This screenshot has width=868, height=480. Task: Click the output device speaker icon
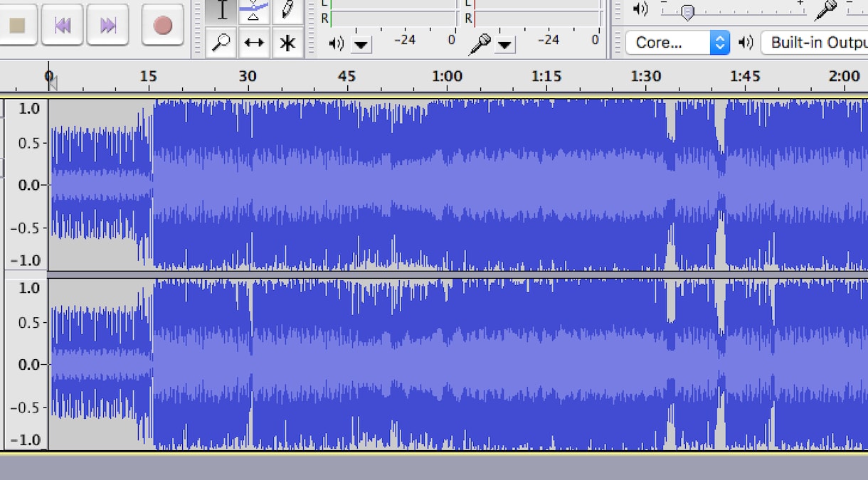tap(746, 43)
